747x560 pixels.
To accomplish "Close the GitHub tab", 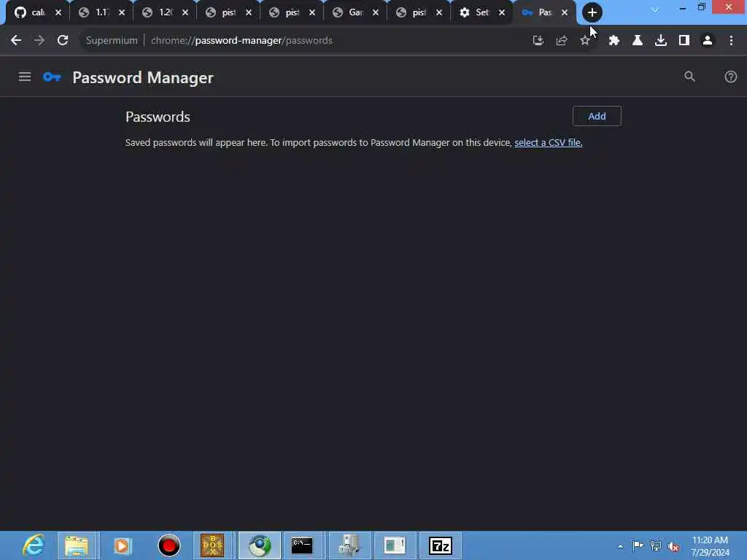I will pyautogui.click(x=58, y=12).
